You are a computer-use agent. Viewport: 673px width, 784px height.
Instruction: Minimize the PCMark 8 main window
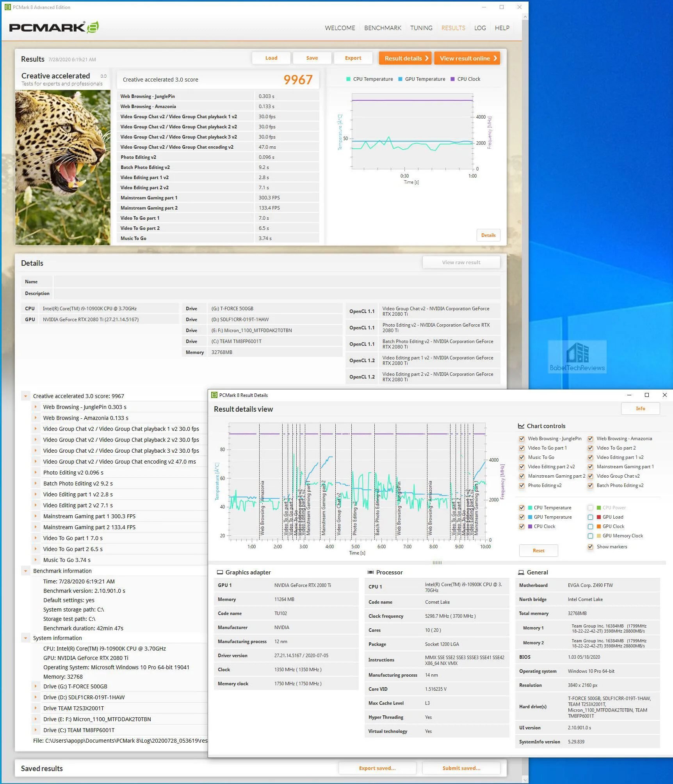[x=484, y=7]
